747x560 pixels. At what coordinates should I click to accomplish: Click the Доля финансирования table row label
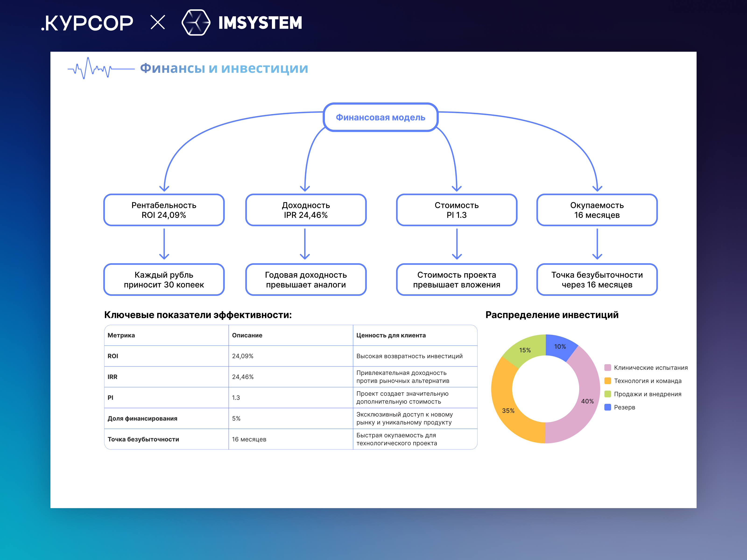coord(142,419)
